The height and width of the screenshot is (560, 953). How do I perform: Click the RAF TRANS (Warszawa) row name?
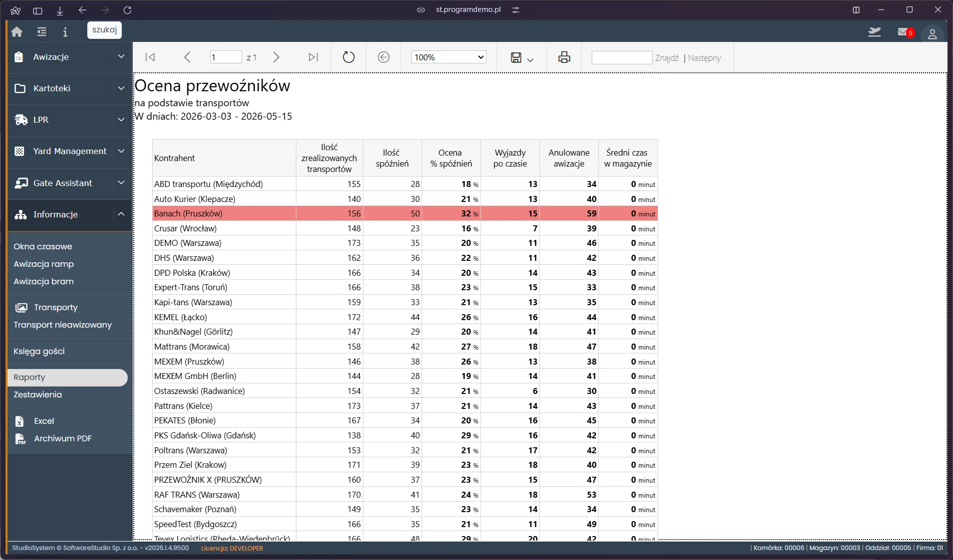point(197,495)
